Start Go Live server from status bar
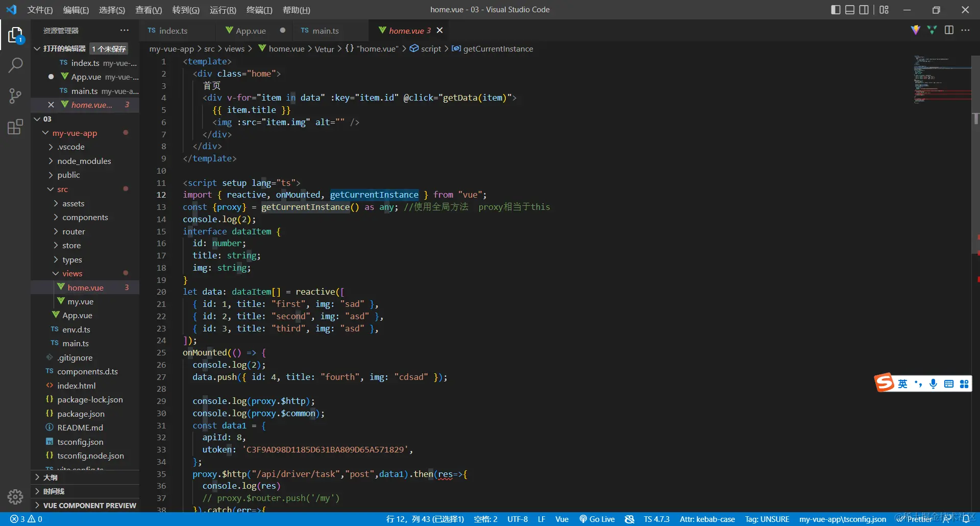This screenshot has height=526, width=980. (597, 519)
